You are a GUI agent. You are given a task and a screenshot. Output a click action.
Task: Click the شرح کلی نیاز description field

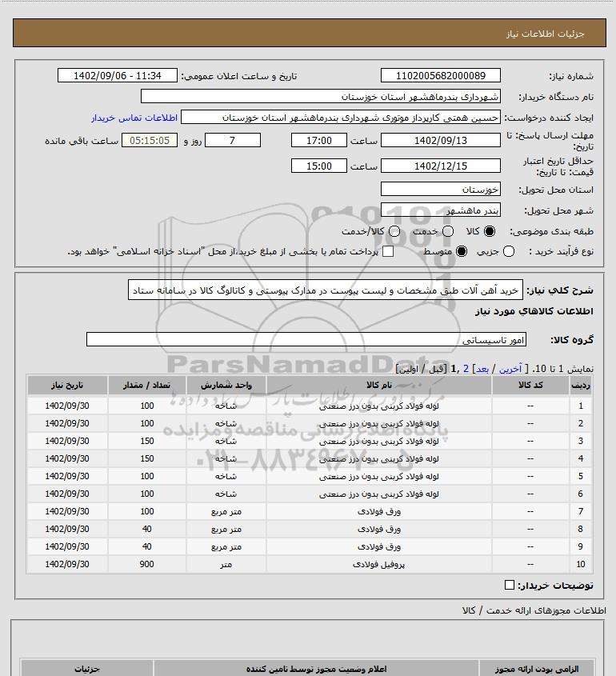point(326,290)
